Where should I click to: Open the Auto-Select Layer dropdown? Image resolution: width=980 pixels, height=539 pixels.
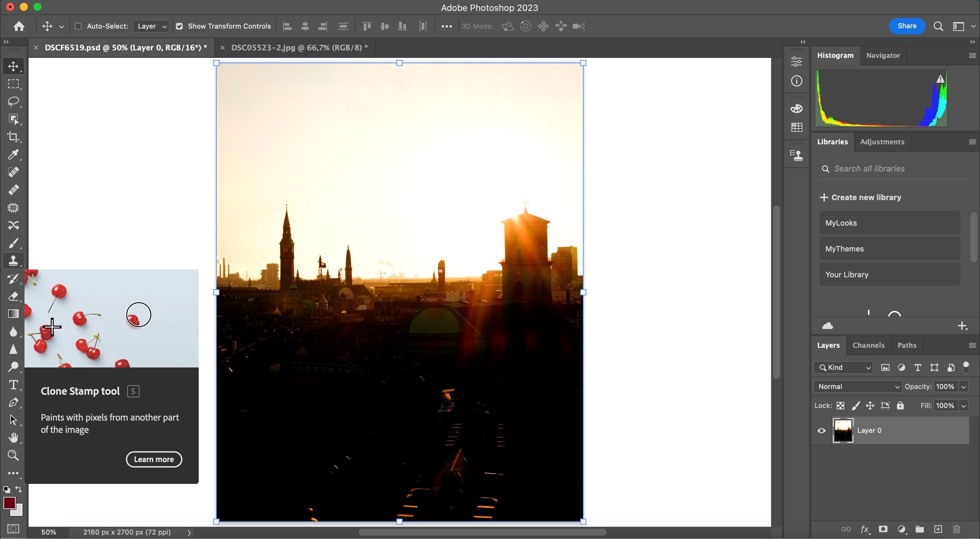[x=151, y=26]
